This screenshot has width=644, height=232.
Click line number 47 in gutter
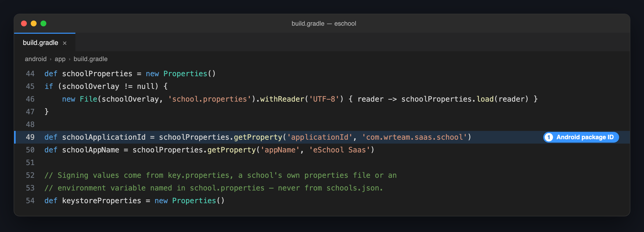[30, 112]
